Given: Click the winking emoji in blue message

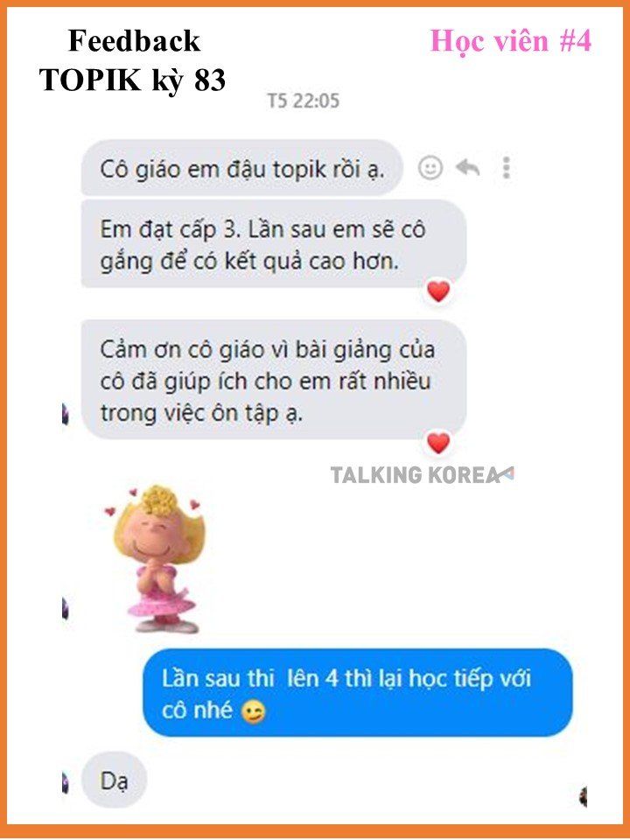Looking at the screenshot, I should [254, 712].
